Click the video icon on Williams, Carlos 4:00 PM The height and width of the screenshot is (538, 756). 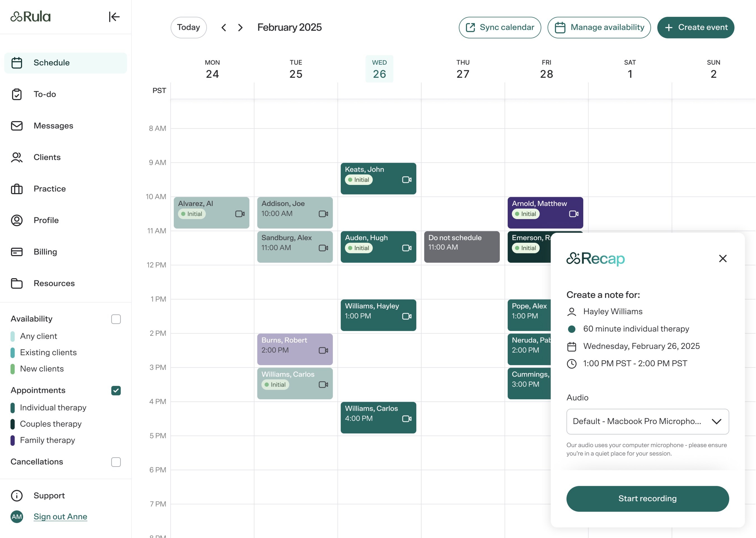407,419
